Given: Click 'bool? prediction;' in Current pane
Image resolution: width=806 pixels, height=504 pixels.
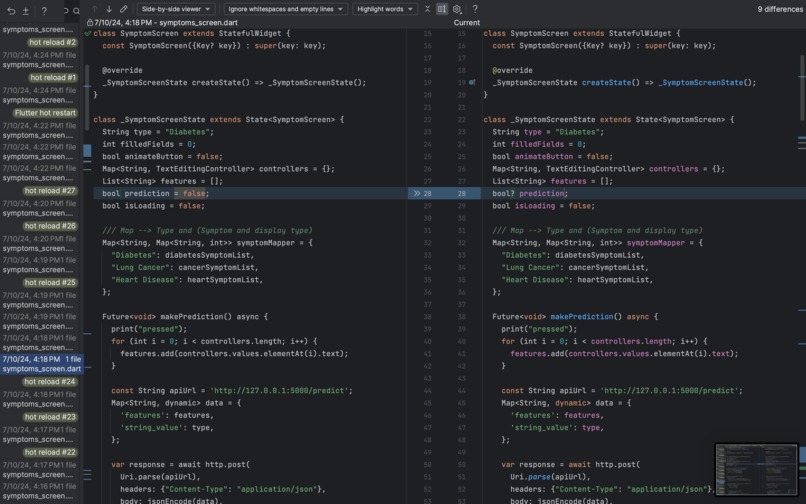Looking at the screenshot, I should point(529,193).
